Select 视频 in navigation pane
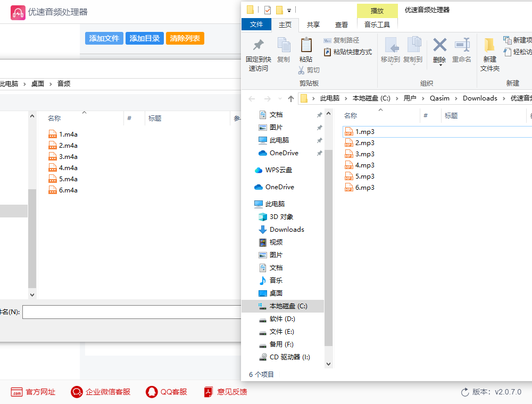This screenshot has width=532, height=404. (x=271, y=242)
